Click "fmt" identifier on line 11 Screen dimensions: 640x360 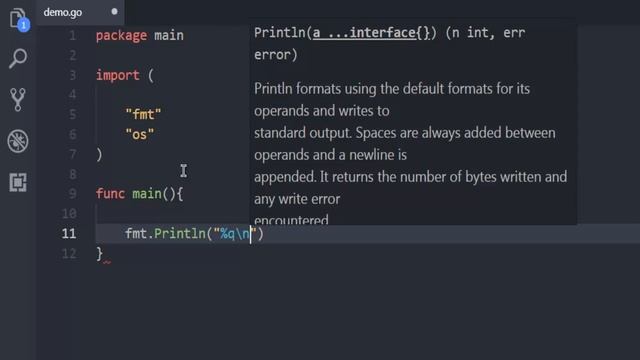(x=136, y=233)
